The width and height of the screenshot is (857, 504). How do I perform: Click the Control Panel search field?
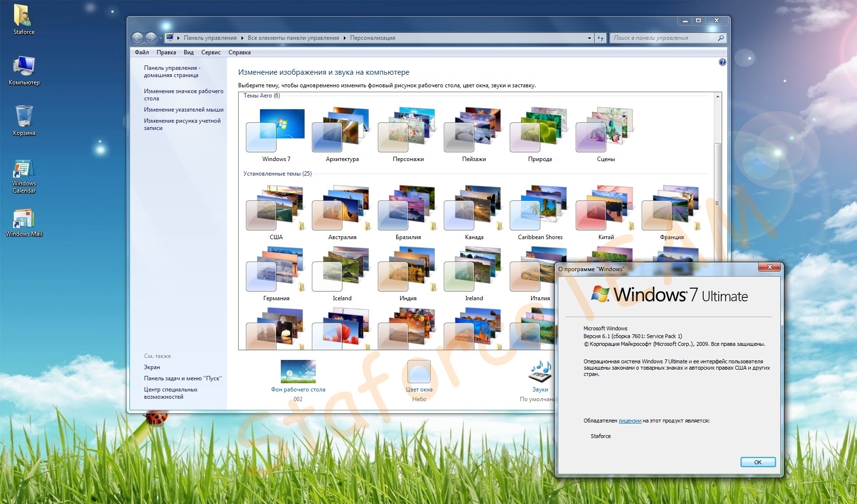(663, 38)
